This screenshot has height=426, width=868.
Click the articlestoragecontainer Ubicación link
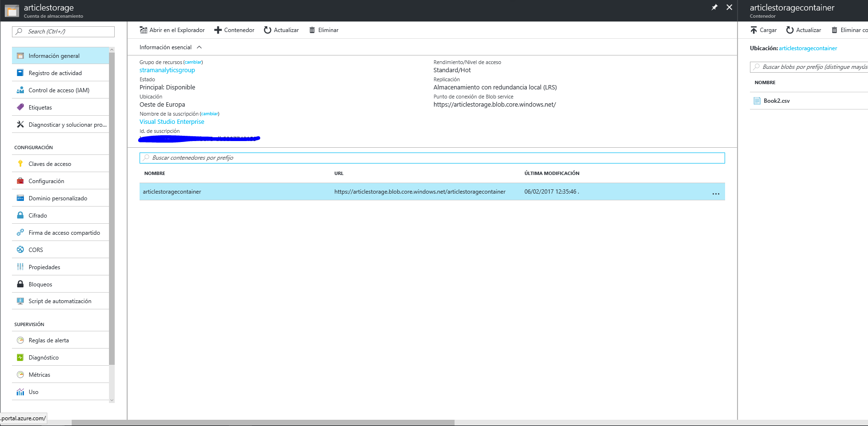tap(808, 48)
